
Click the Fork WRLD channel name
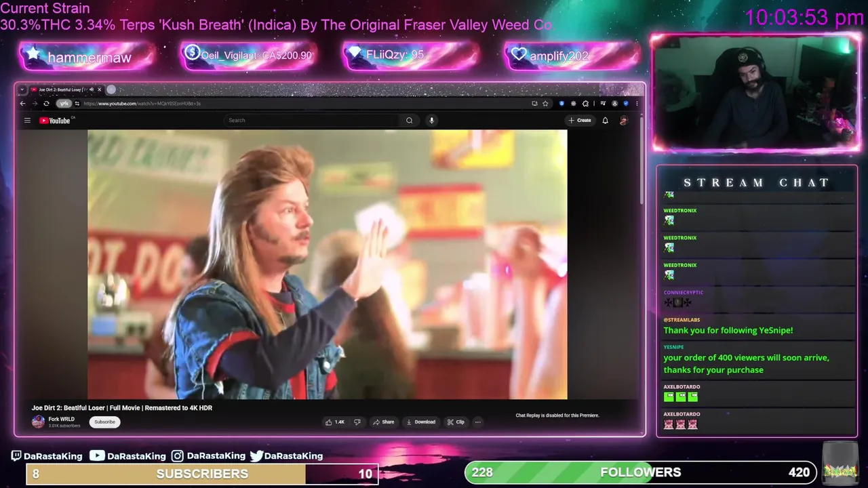coord(61,419)
